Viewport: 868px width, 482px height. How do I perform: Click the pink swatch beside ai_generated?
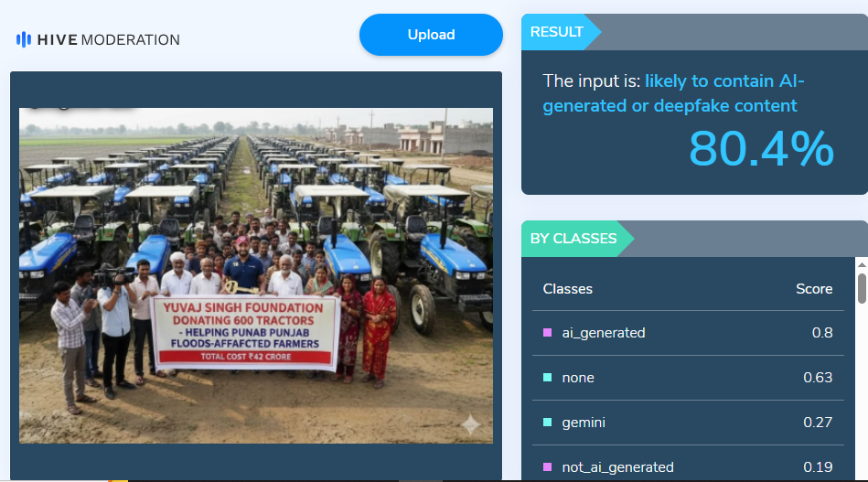(548, 333)
